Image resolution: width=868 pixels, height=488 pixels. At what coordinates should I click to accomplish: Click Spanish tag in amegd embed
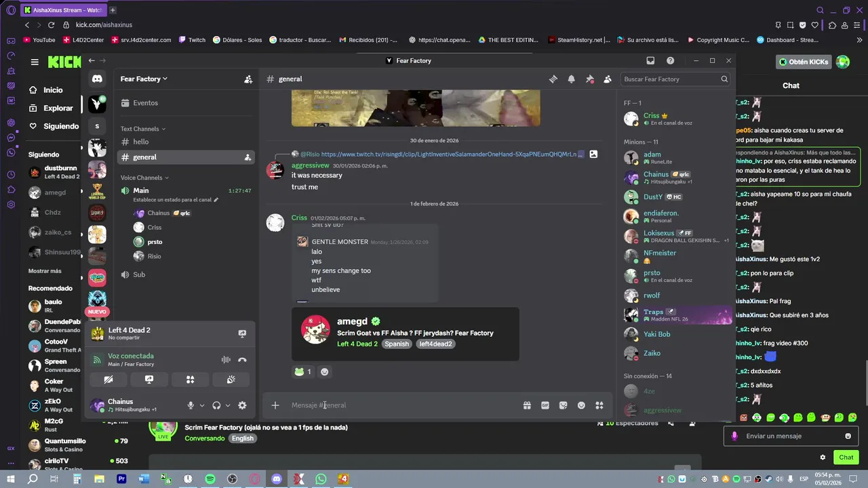397,344
